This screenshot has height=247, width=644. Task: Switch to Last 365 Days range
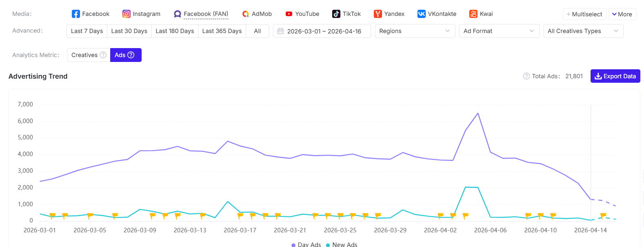coord(222,31)
